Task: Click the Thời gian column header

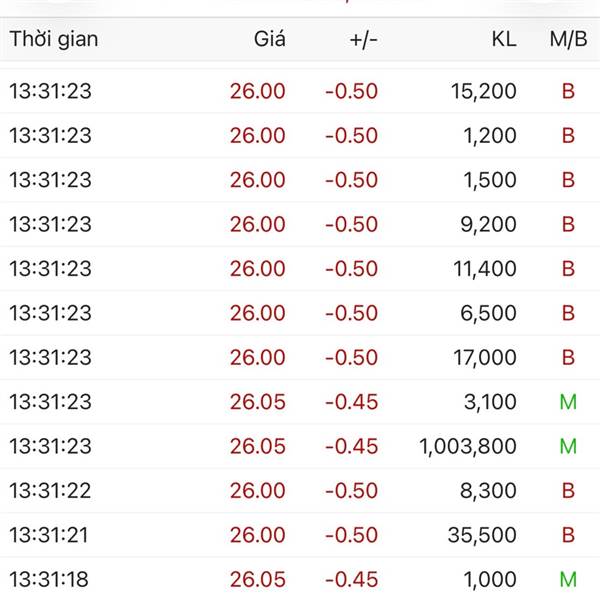Action: pyautogui.click(x=54, y=39)
